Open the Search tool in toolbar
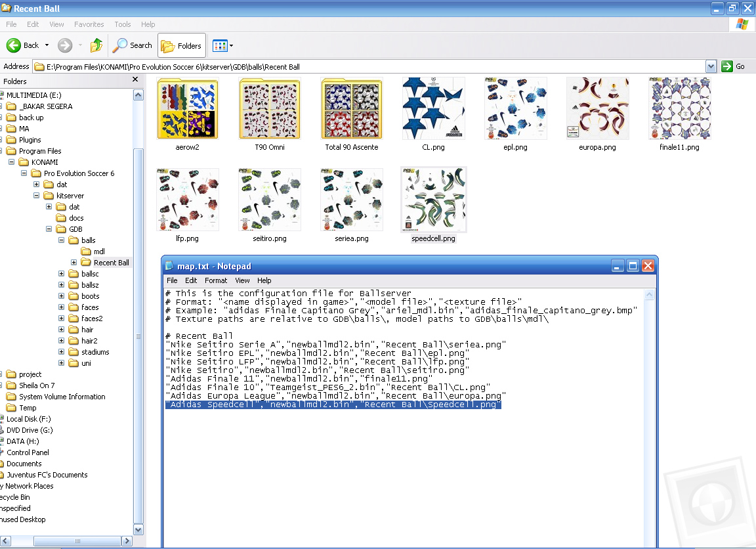Image resolution: width=756 pixels, height=549 pixels. (132, 45)
